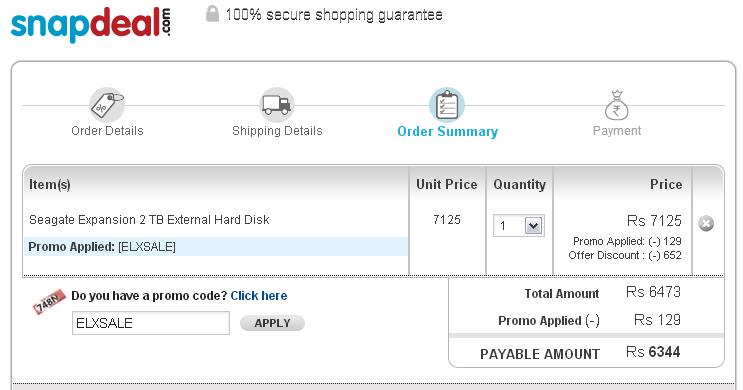Click the Order Summary clipboard icon
This screenshot has width=743, height=390.
447,105
